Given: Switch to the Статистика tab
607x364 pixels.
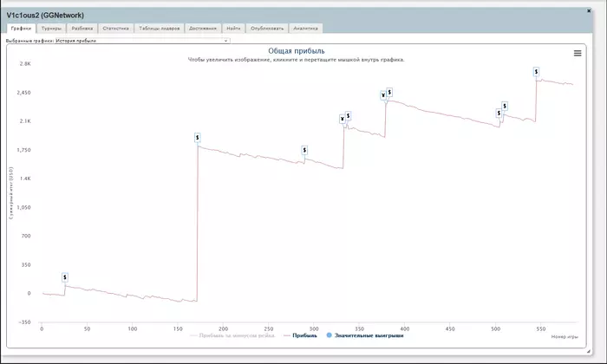Looking at the screenshot, I should pos(115,29).
